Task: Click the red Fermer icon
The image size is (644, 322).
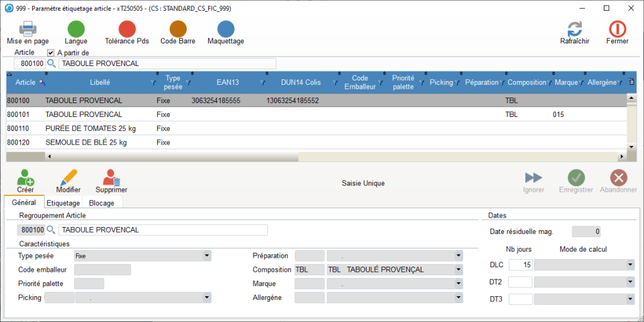Action: point(617,29)
